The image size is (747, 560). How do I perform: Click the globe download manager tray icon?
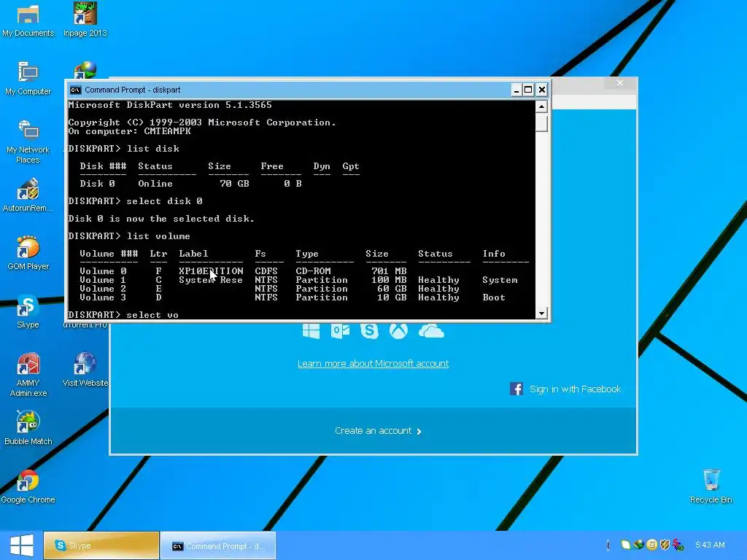(639, 544)
